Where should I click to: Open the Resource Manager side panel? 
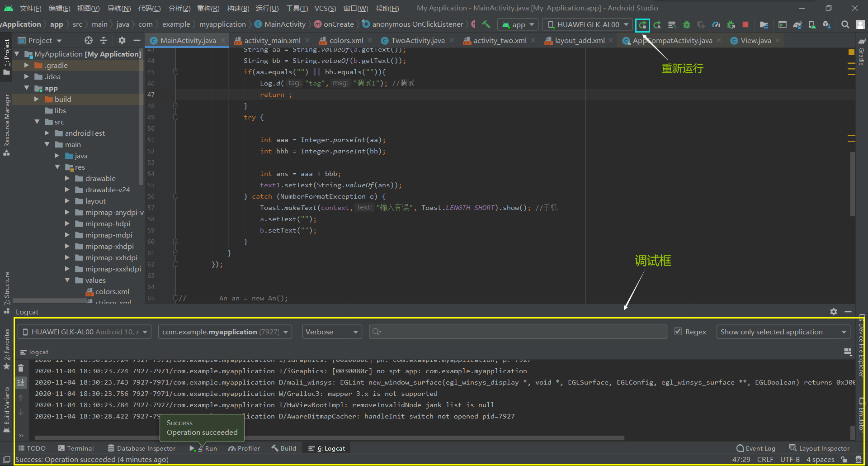tap(6, 125)
